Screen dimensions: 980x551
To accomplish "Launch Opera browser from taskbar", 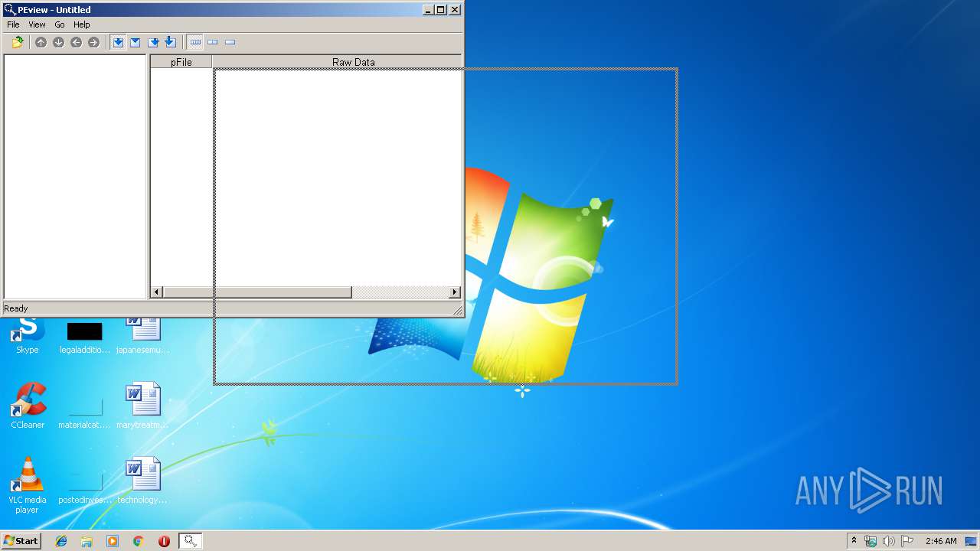I will pos(164,541).
